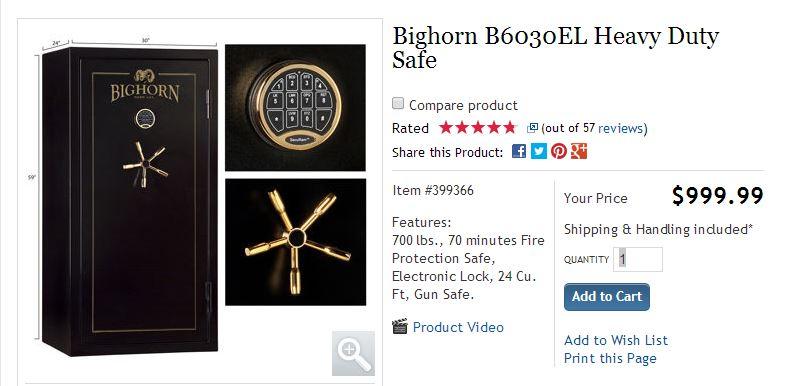The height and width of the screenshot is (386, 806).
Task: Click the five-star rating graphic
Action: click(x=477, y=127)
